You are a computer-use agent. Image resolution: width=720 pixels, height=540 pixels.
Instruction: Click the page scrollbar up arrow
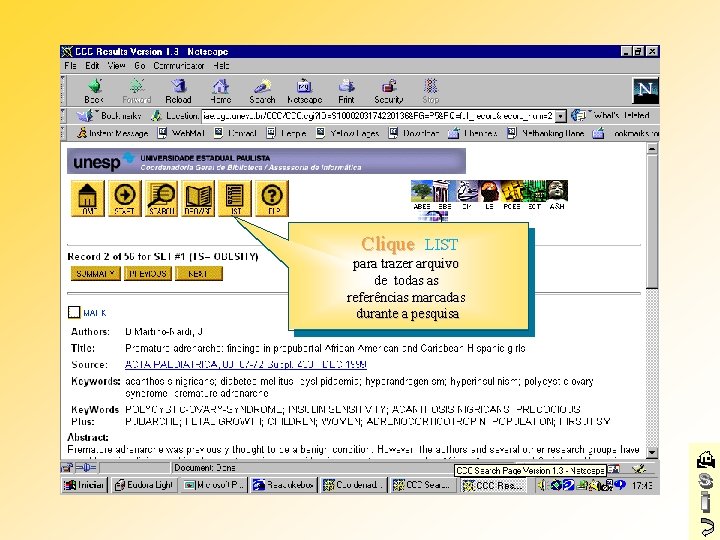click(x=652, y=149)
